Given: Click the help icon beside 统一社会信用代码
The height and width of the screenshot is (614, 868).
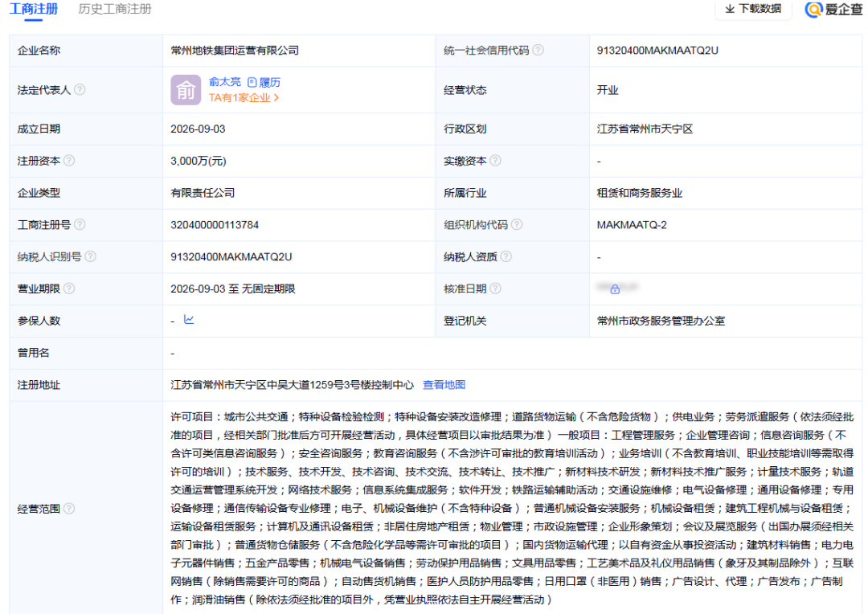Looking at the screenshot, I should coord(538,50).
